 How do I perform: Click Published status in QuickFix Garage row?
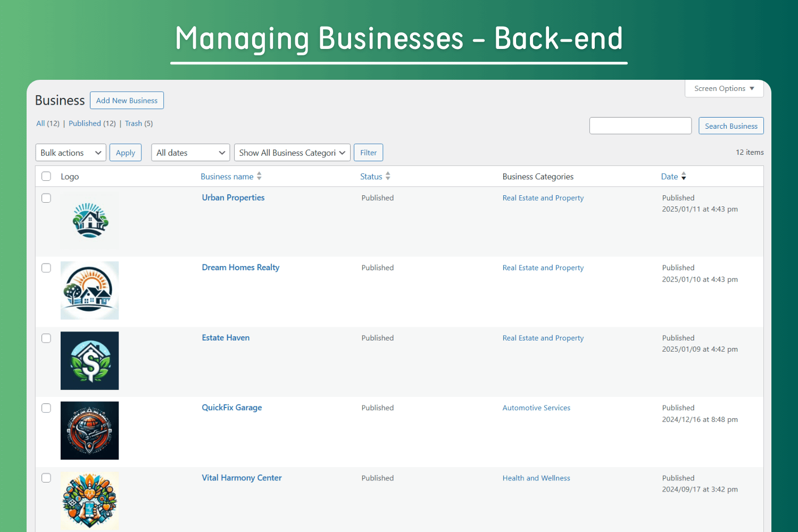coord(378,408)
